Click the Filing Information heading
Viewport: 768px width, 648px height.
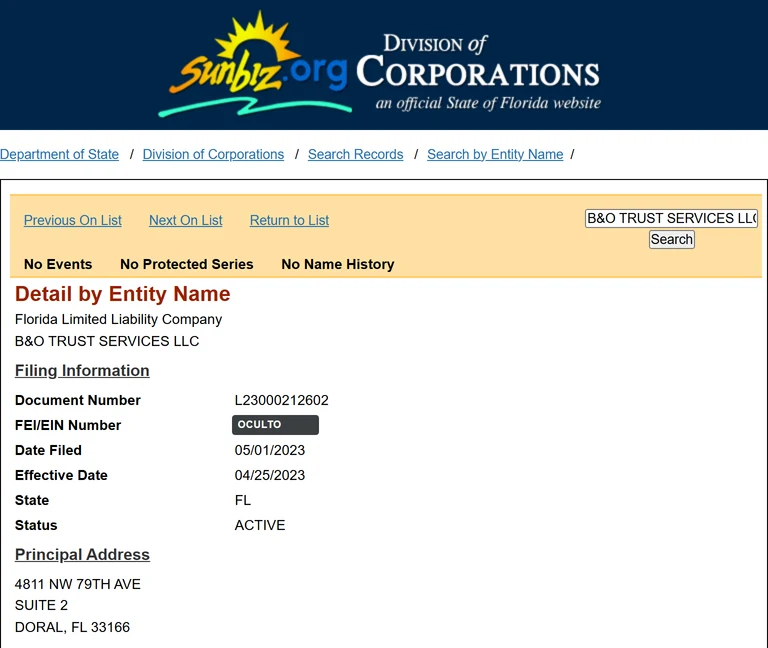[82, 371]
